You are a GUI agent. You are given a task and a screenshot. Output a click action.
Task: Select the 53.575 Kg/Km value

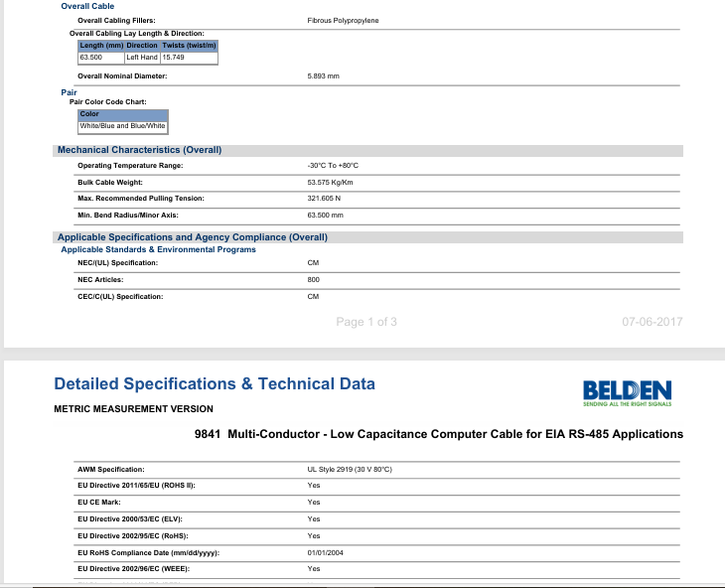click(330, 182)
